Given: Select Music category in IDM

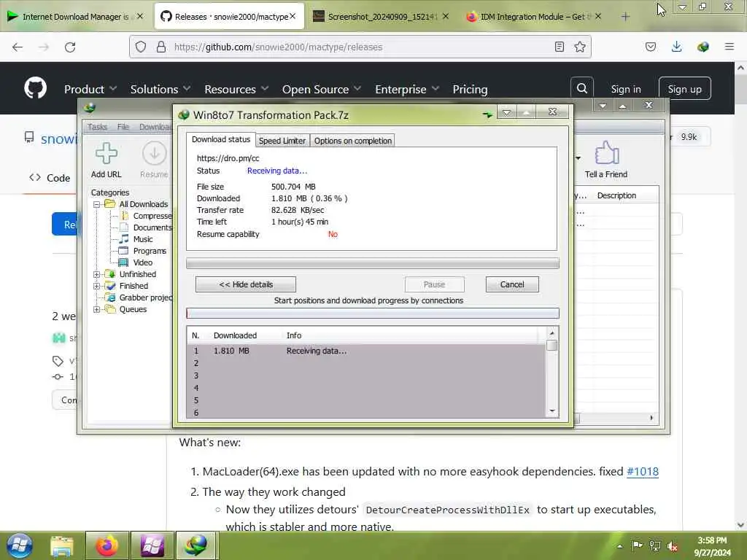Looking at the screenshot, I should pos(143,239).
